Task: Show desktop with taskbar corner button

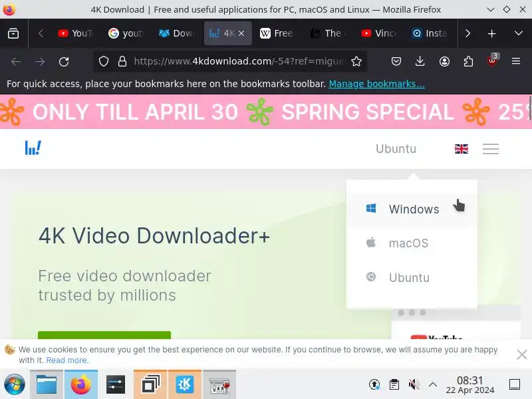Action: click(515, 385)
